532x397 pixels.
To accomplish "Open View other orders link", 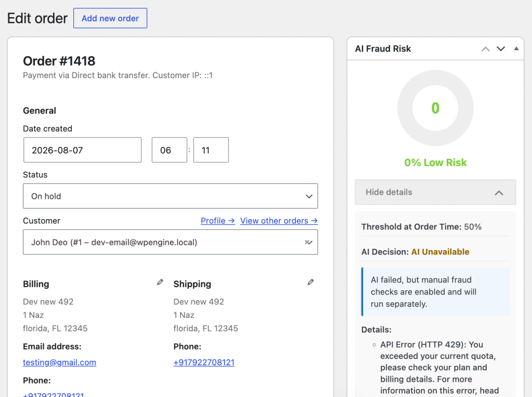I will click(279, 221).
